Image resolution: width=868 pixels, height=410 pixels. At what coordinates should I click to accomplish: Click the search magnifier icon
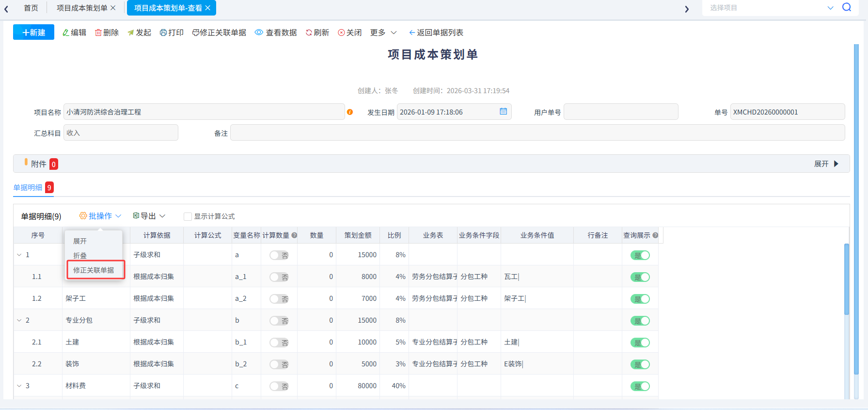tap(847, 7)
